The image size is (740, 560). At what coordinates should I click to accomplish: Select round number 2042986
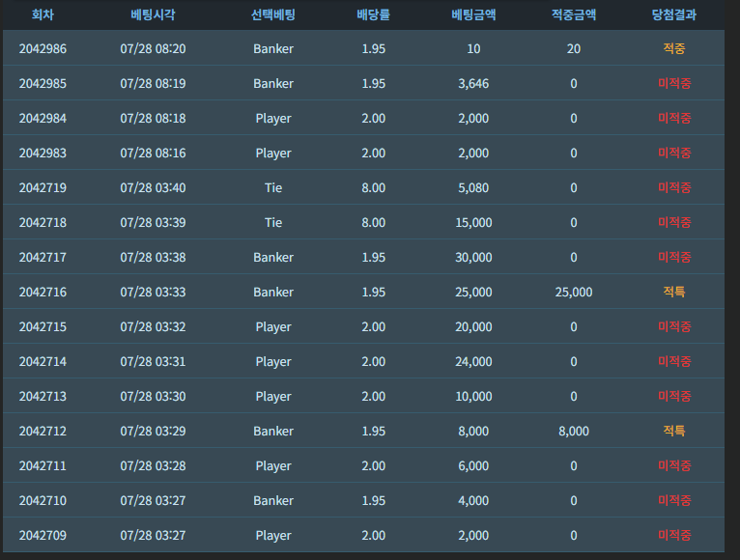[43, 48]
